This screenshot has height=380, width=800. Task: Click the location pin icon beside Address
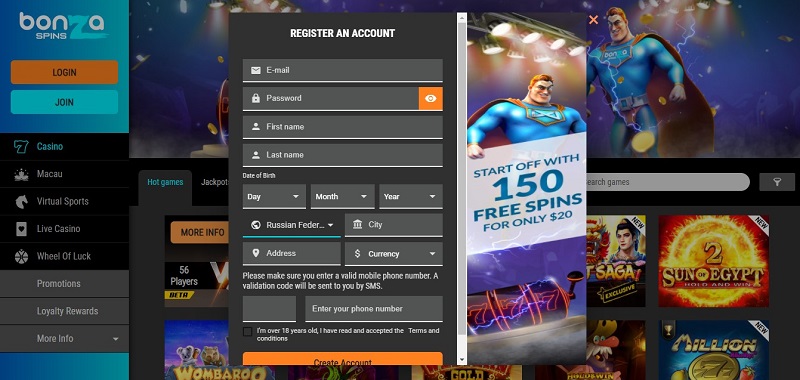click(x=256, y=253)
